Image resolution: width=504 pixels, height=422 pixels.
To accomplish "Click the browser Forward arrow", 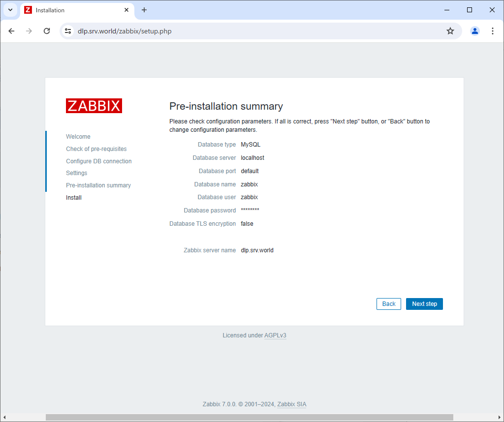I will pyautogui.click(x=29, y=31).
